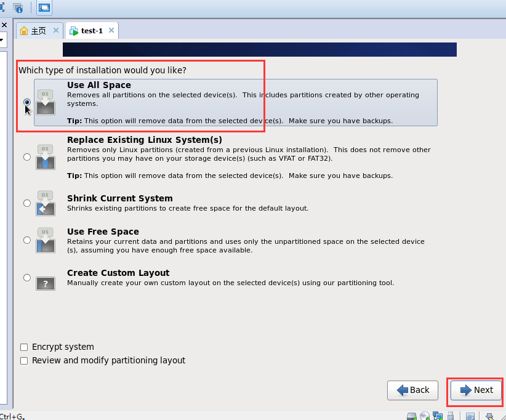The width and height of the screenshot is (506, 420).
Task: Select Replace Existing Linux System(s) radio button
Action: pyautogui.click(x=27, y=157)
